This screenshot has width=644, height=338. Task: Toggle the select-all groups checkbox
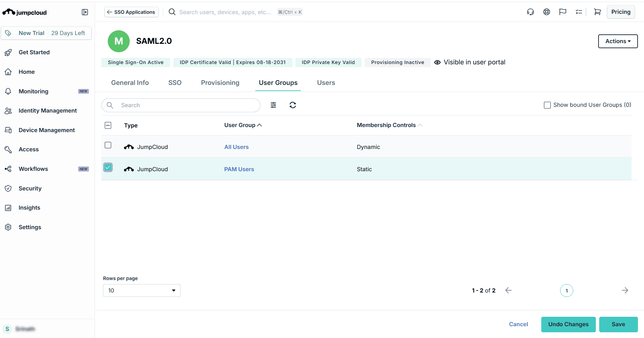pos(108,125)
